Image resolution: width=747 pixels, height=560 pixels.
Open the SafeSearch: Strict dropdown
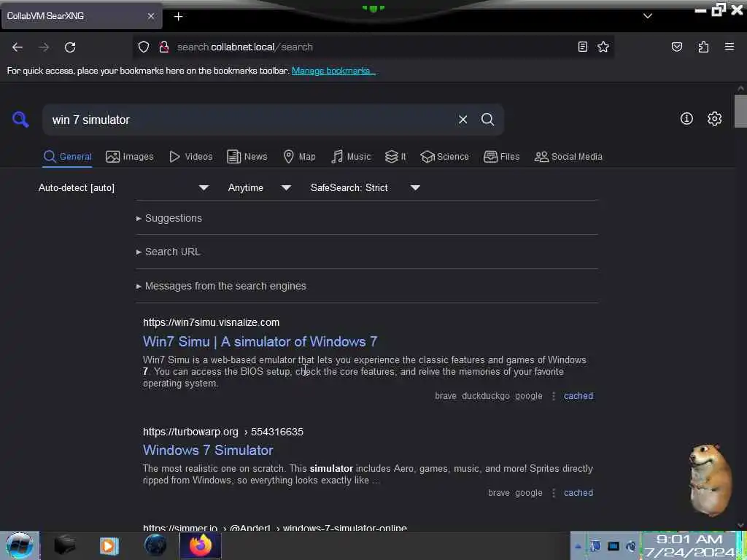coord(365,187)
